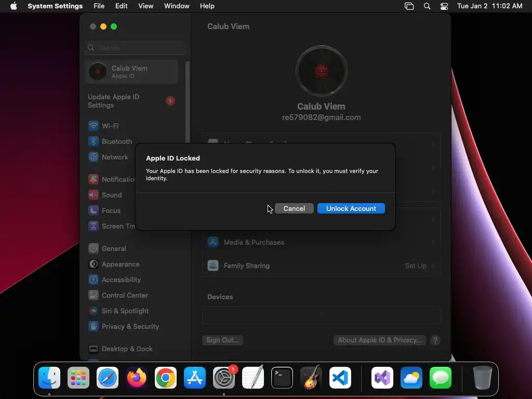This screenshot has width=532, height=399.
Task: Open Visual Studio Code from Dock
Action: 340,378
